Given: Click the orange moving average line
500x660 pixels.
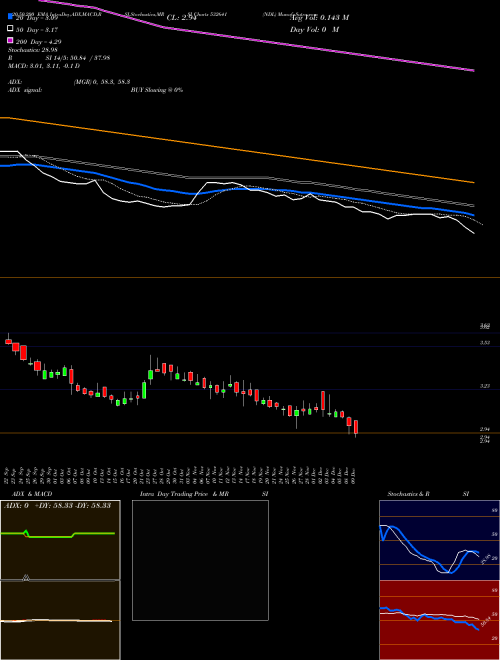Looking at the screenshot, I should [x=237, y=150].
